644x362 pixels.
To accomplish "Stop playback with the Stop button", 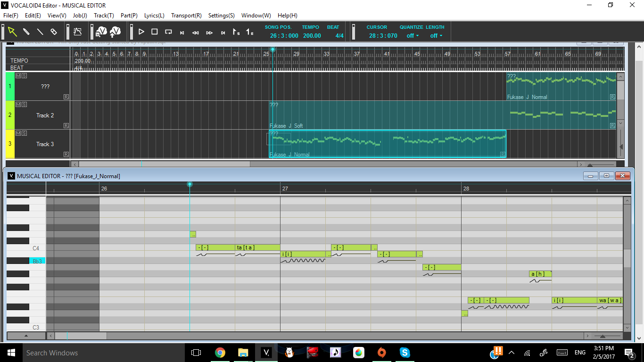I will 154,32.
